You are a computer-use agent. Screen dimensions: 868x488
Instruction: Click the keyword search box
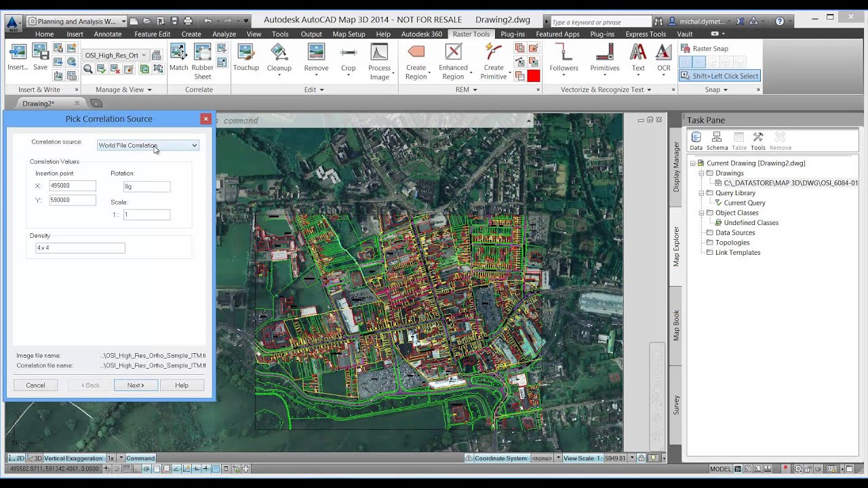point(600,22)
